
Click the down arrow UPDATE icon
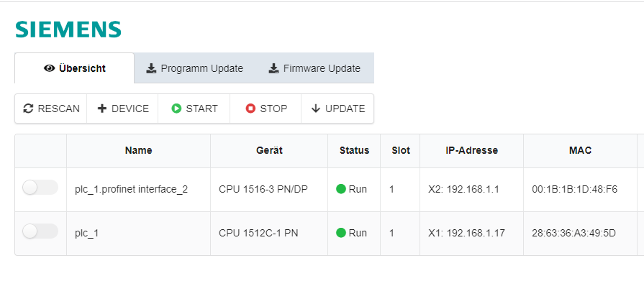click(x=315, y=109)
